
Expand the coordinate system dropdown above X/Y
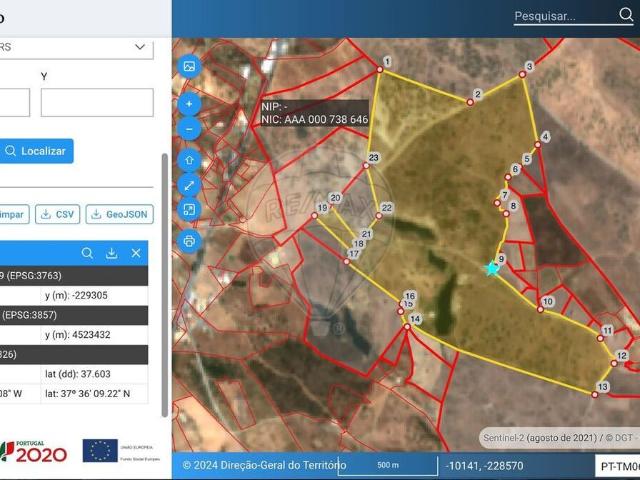point(139,47)
